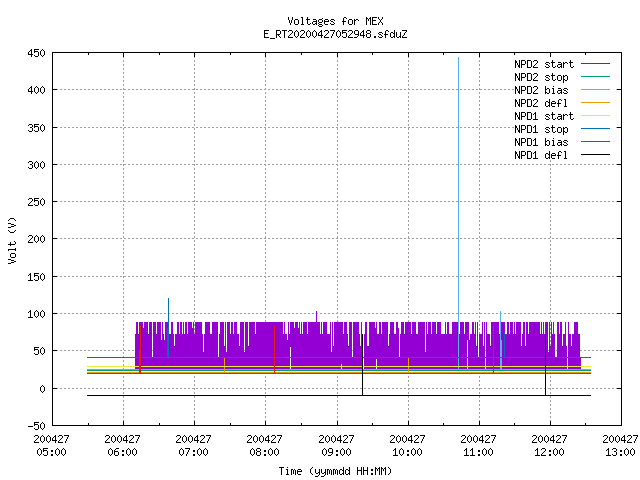This screenshot has width=640, height=480.
Task: Click the 100 y-axis tick value
Action: click(36, 314)
